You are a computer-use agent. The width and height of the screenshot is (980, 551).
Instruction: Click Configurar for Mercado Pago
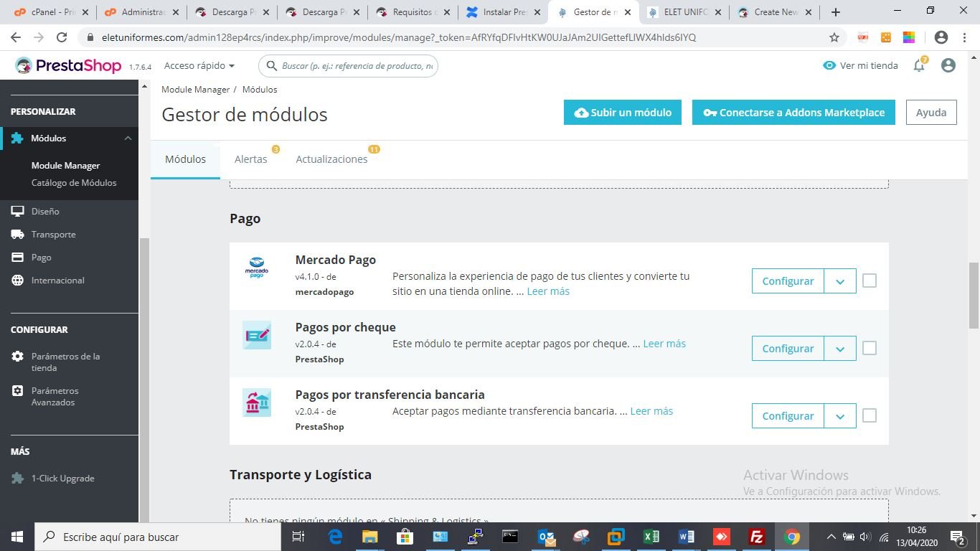pyautogui.click(x=788, y=281)
